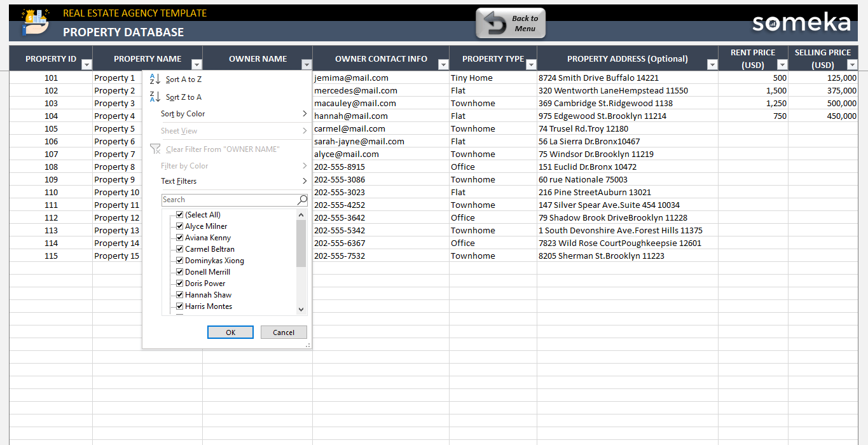Toggle the Carmel Beltran checkbox
Viewport: 868px width, 445px height.
pyautogui.click(x=179, y=249)
